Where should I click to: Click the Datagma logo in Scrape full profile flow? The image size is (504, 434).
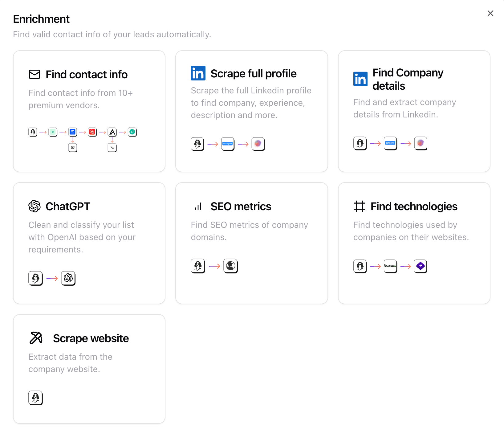[227, 144]
